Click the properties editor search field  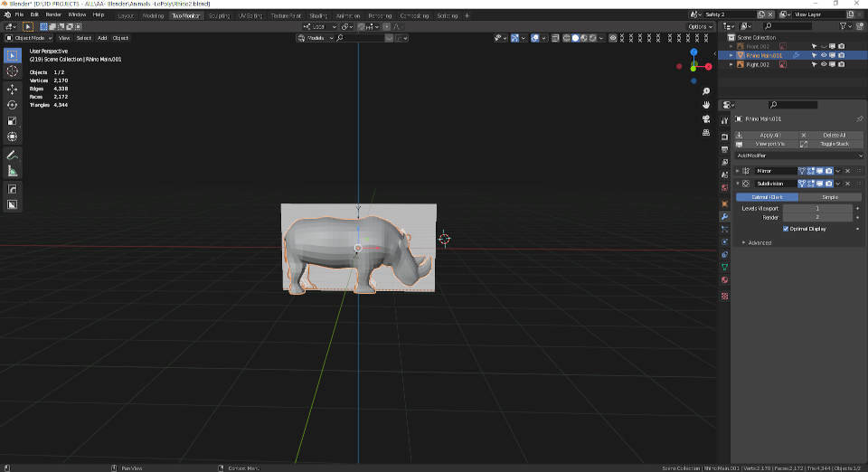tap(793, 105)
